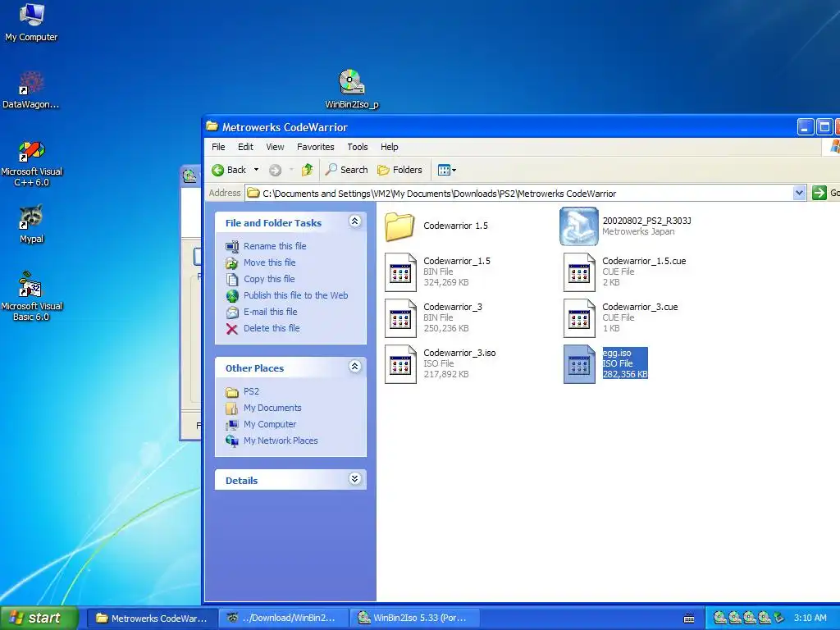
Task: Go to My Documents in Other Places
Action: 272,408
